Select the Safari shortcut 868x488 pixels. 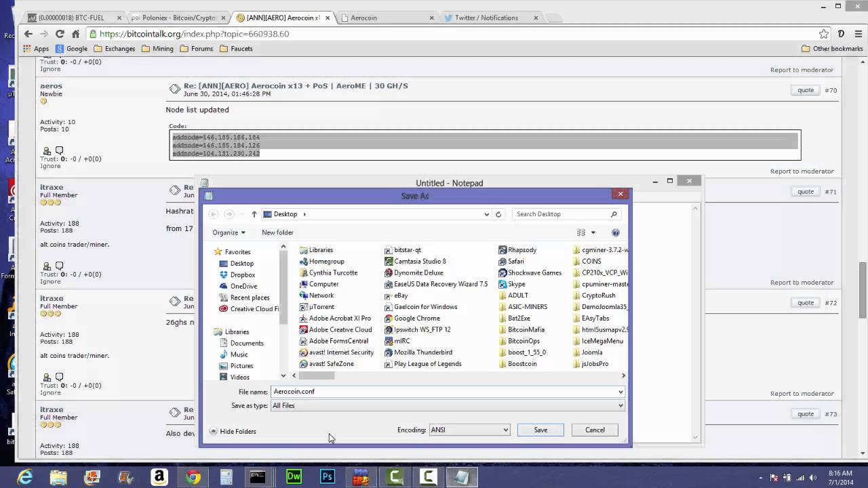tap(511, 261)
